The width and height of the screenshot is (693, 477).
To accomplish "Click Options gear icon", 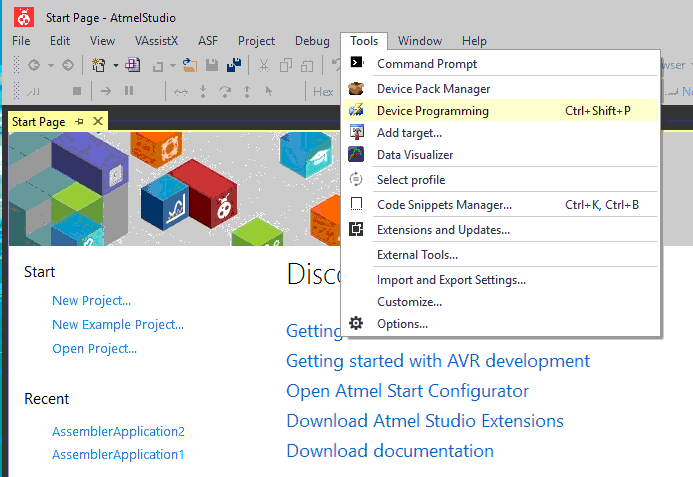I will click(x=356, y=323).
